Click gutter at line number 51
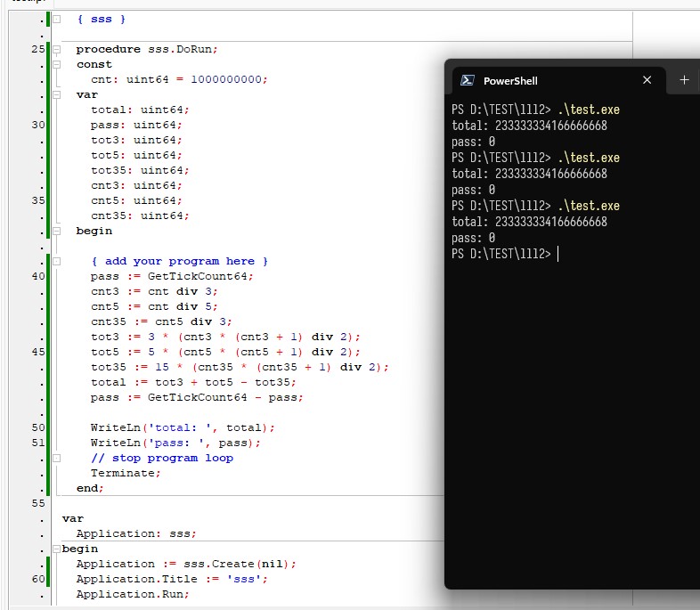Viewport: 700px width, 610px height. point(38,443)
